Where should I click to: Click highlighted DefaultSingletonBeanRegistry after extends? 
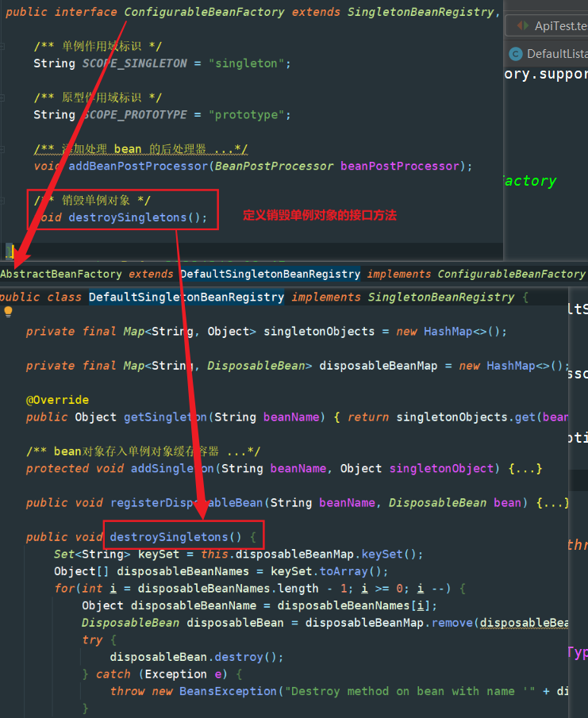coord(270,274)
